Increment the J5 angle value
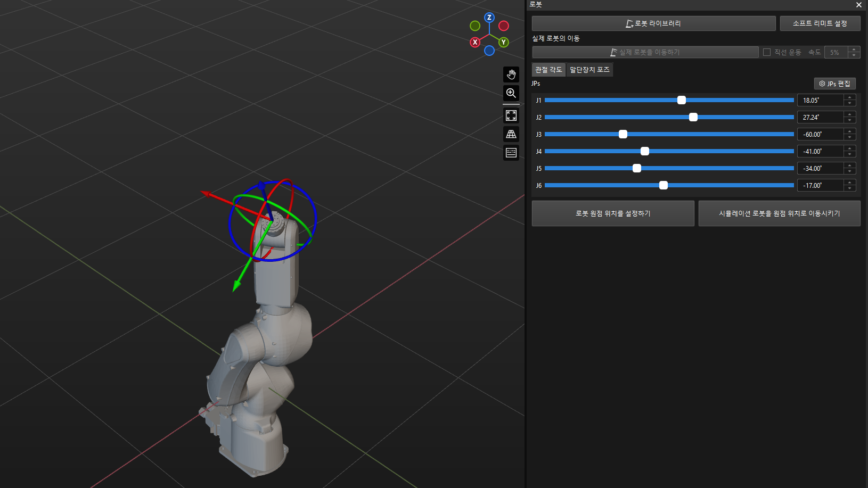 coord(850,166)
